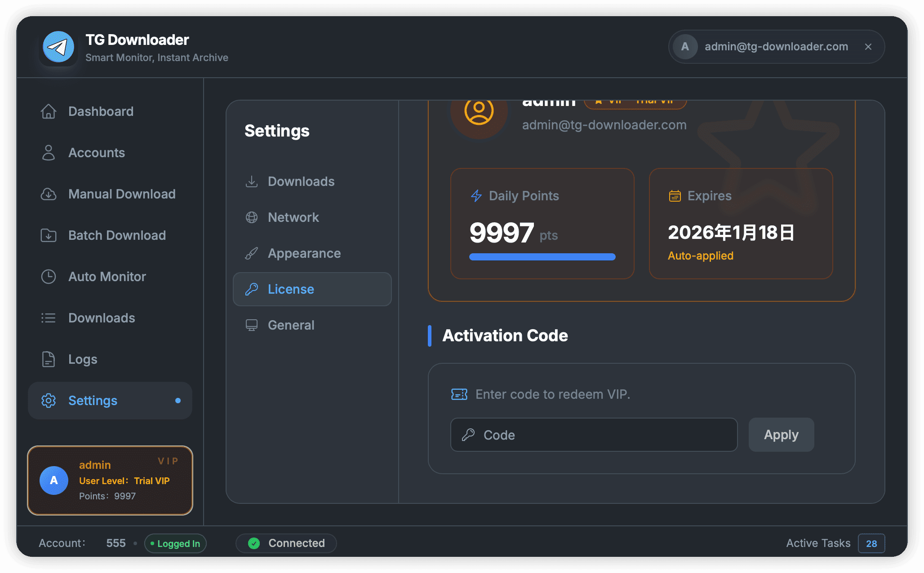The image size is (924, 573).
Task: Select the General settings entry
Action: (291, 325)
